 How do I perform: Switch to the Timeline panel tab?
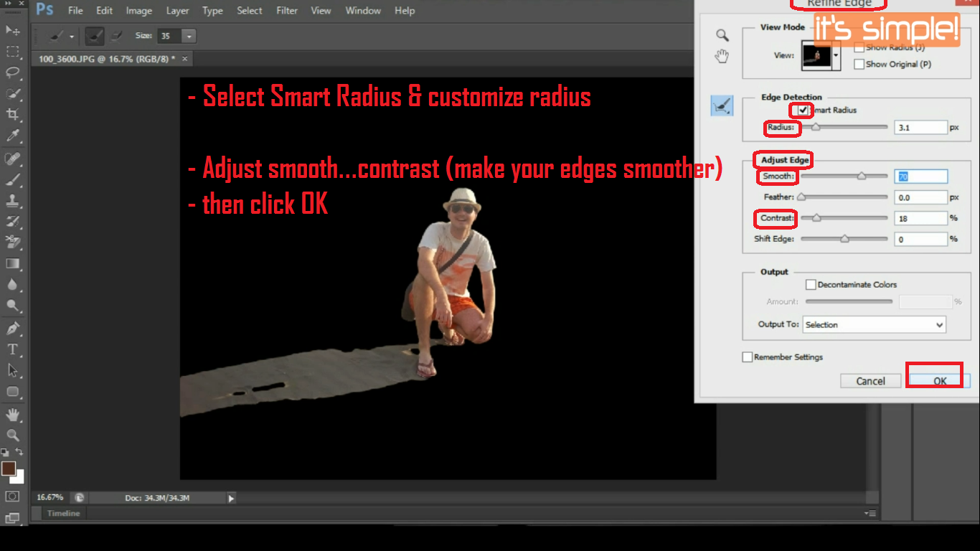(63, 514)
